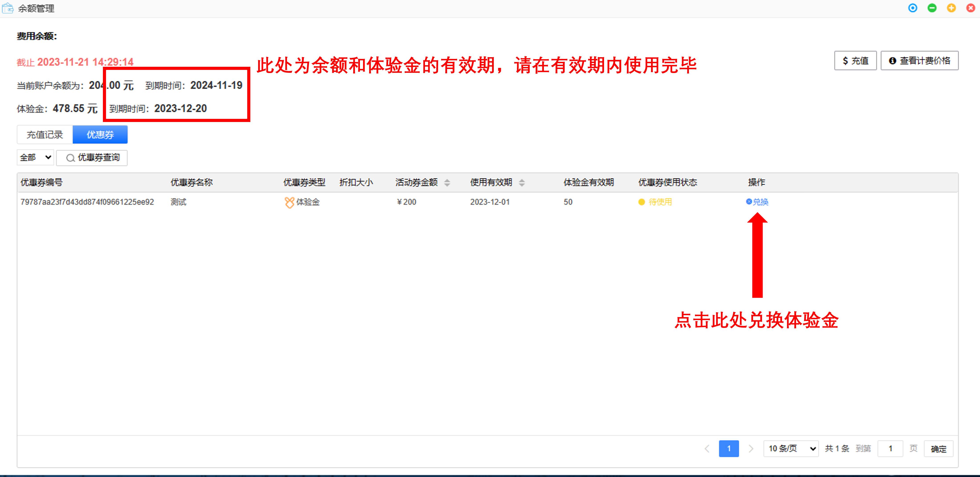Image resolution: width=980 pixels, height=477 pixels.
Task: Click the coupon name 测试
Action: (178, 202)
